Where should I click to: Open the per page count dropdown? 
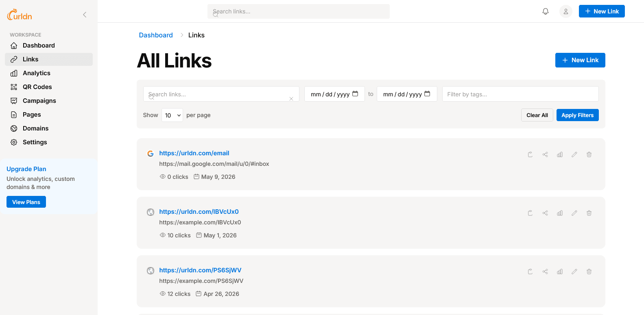(172, 115)
